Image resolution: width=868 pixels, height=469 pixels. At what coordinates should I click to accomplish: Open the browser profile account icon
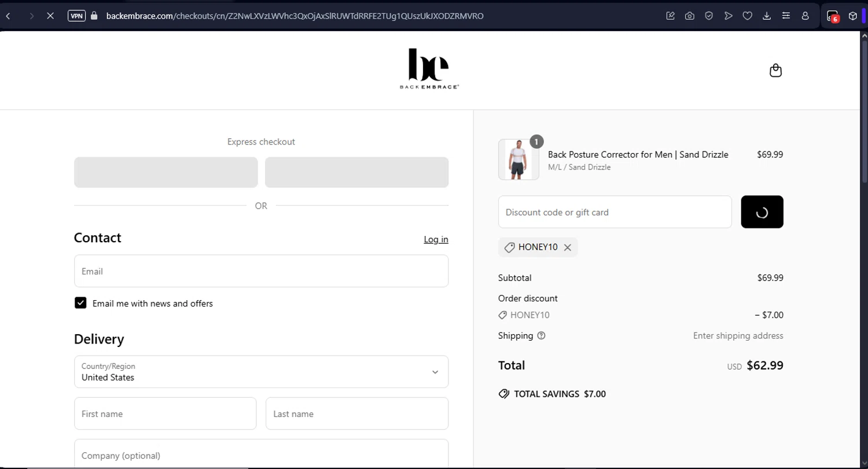(x=805, y=16)
